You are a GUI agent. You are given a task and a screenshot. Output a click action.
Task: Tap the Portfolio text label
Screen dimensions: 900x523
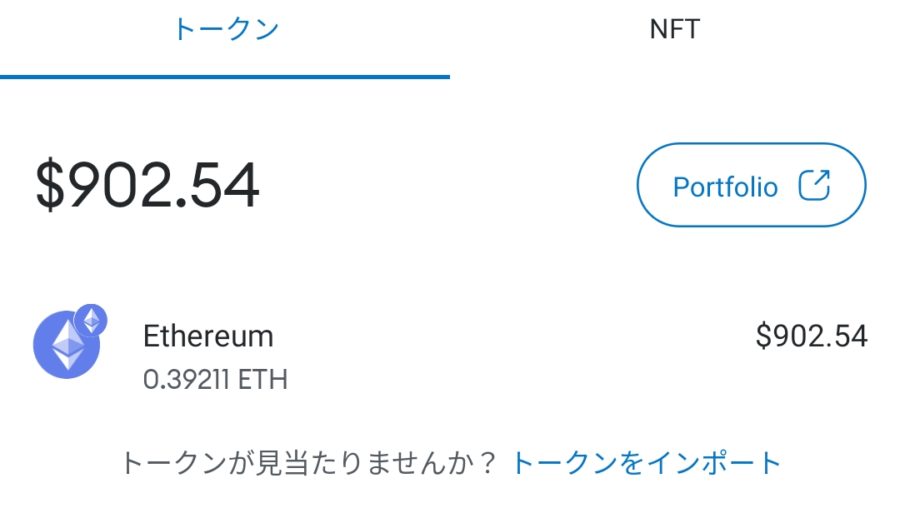point(725,187)
